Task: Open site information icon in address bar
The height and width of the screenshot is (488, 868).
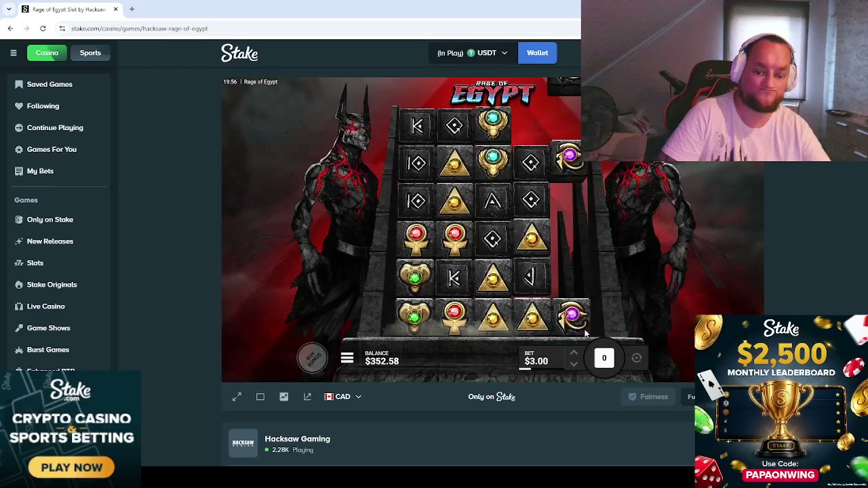Action: tap(62, 28)
